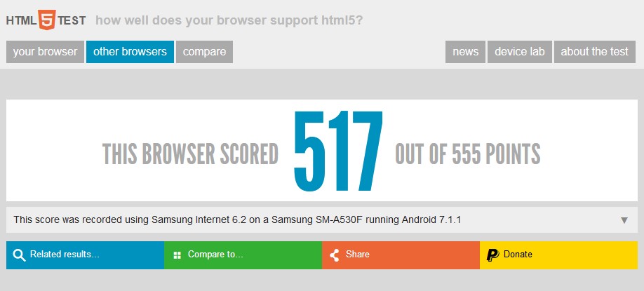Switch to the 'compare' tab

point(205,52)
